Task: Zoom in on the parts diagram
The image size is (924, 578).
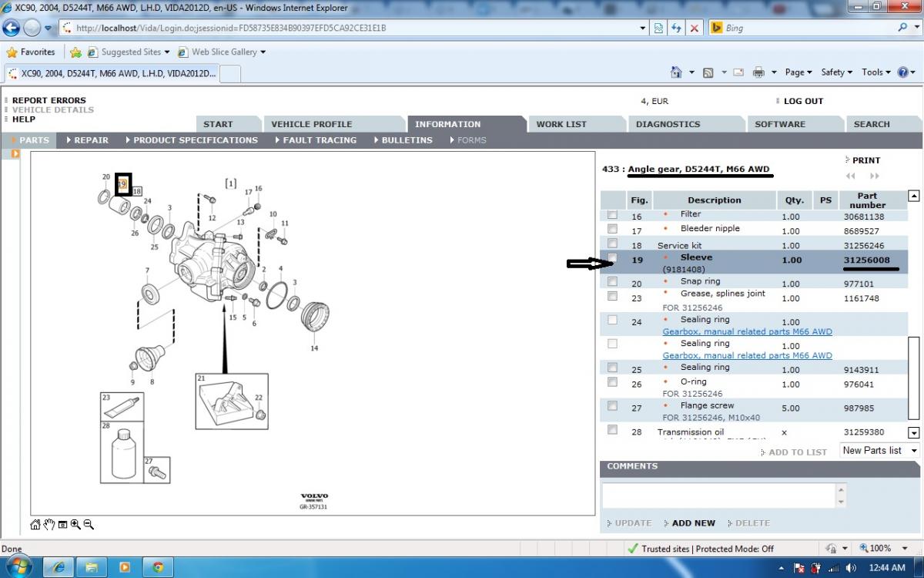Action: (75, 525)
